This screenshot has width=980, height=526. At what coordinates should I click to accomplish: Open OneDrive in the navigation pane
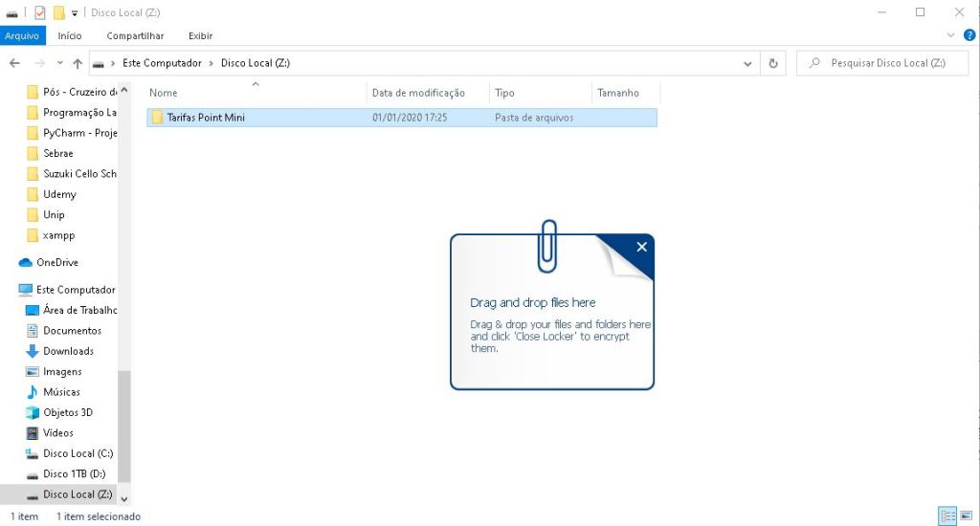coord(56,262)
